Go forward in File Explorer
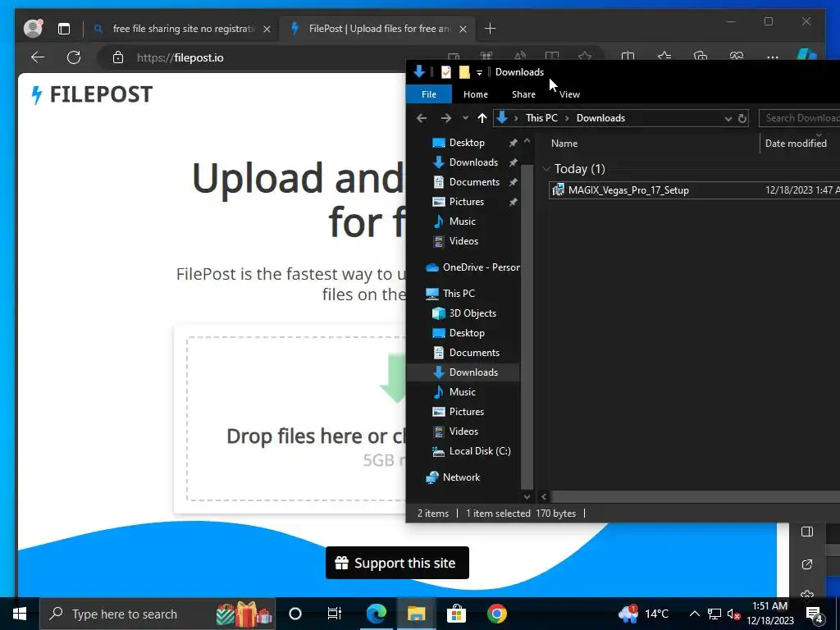Image resolution: width=840 pixels, height=630 pixels. tap(445, 118)
